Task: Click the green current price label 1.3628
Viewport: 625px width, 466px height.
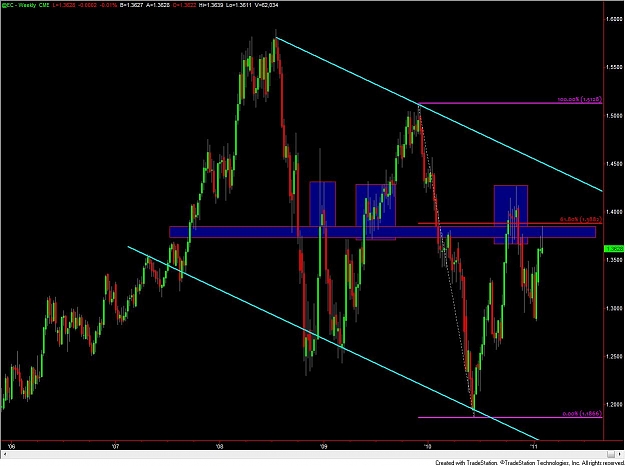Action: coord(614,248)
